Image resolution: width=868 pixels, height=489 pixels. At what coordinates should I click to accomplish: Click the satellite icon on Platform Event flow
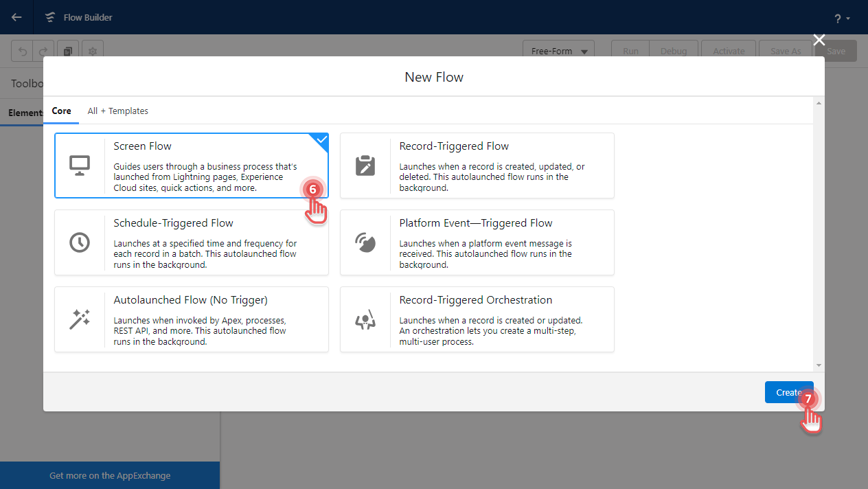point(366,242)
